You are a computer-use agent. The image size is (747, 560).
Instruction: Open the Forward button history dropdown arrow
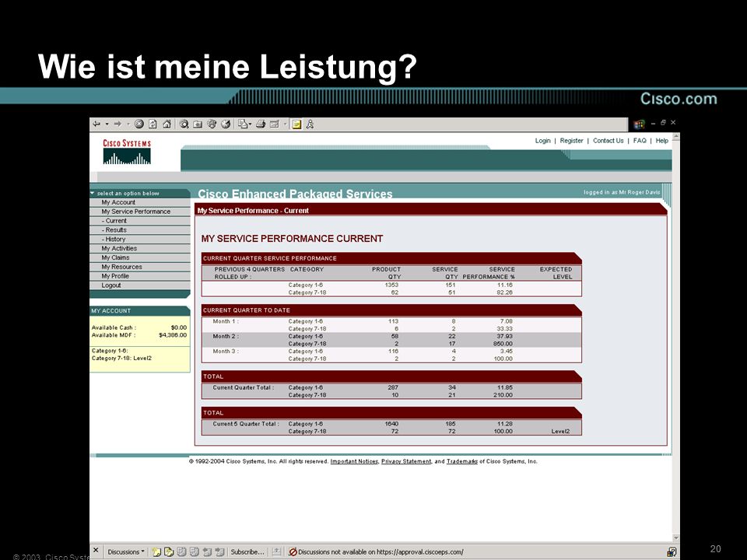click(x=128, y=124)
